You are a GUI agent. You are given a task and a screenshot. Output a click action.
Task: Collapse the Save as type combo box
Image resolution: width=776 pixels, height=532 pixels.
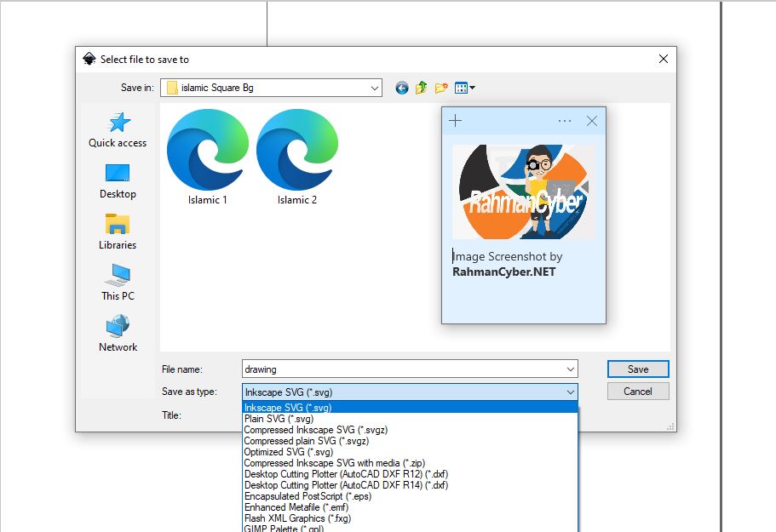[571, 392]
